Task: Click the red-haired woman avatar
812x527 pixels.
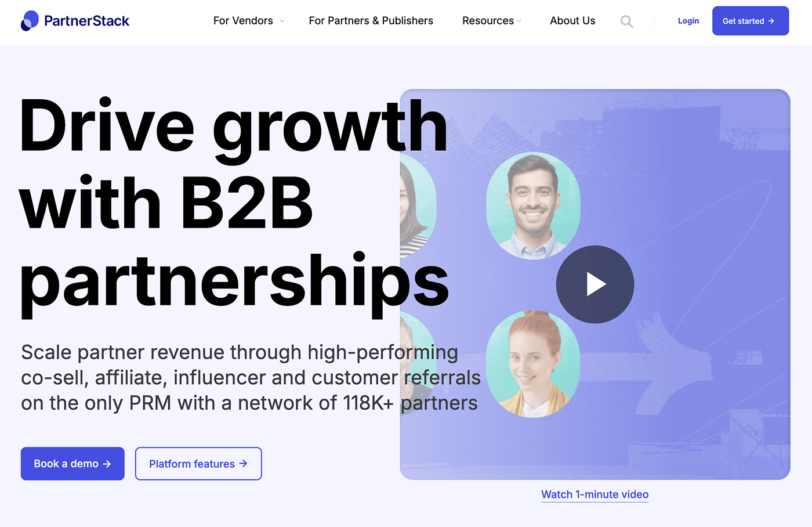Action: tap(533, 364)
